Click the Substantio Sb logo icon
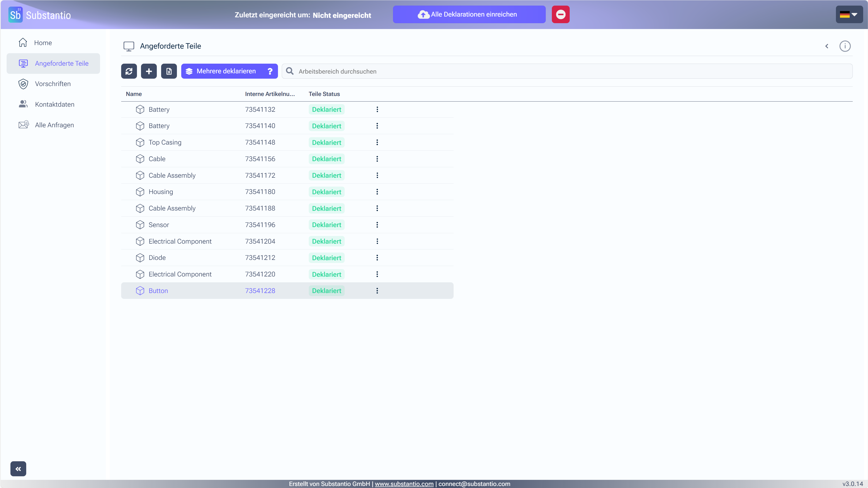This screenshot has width=868, height=488. coord(16,15)
